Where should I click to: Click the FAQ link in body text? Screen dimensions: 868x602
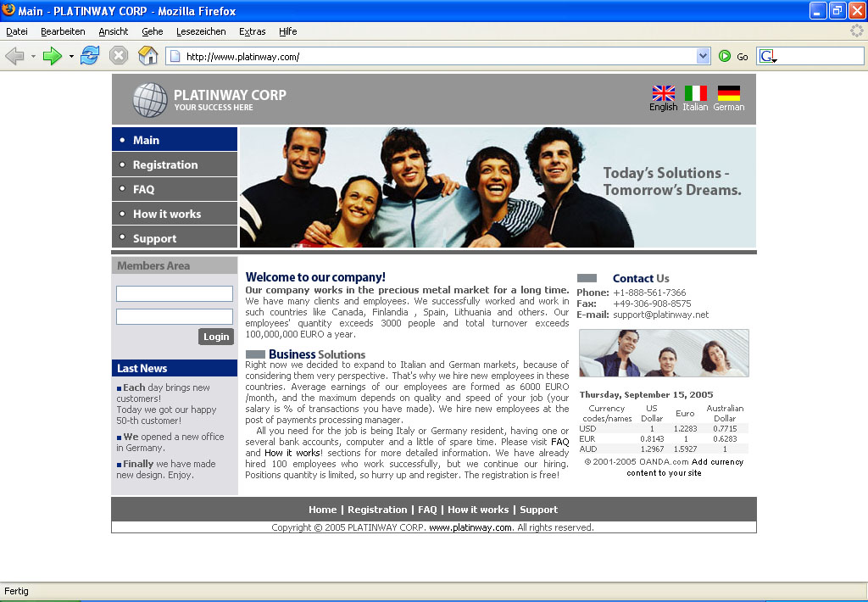559,442
